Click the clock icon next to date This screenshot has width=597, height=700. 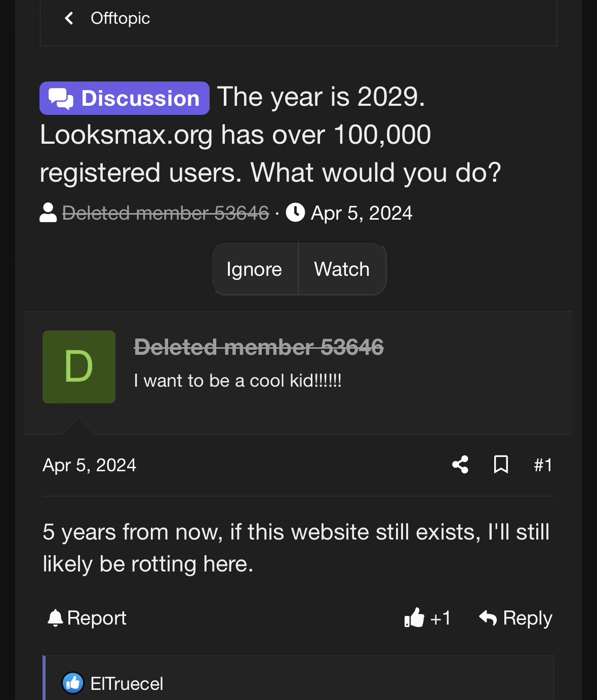click(x=295, y=213)
